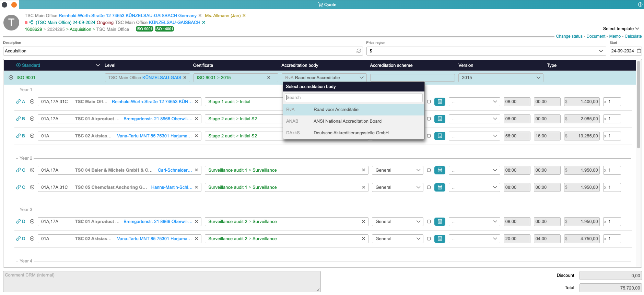Click Calculate link
This screenshot has height=295, width=644.
coord(633,36)
